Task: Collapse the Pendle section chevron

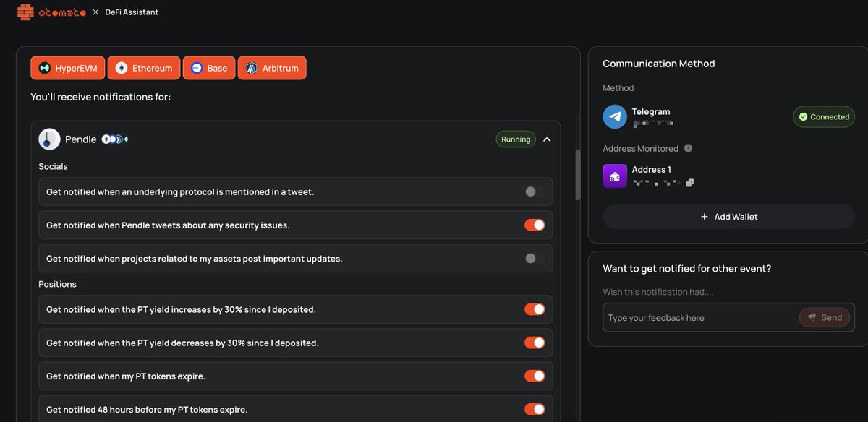Action: pos(547,139)
